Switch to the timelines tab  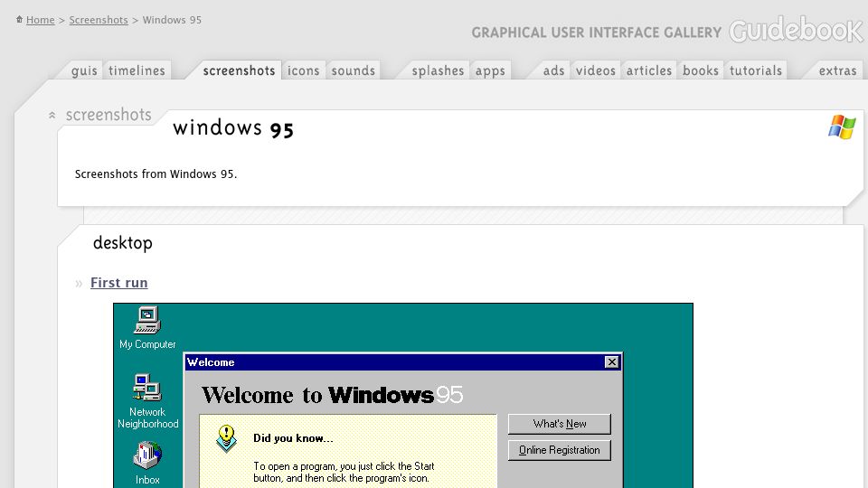point(137,70)
